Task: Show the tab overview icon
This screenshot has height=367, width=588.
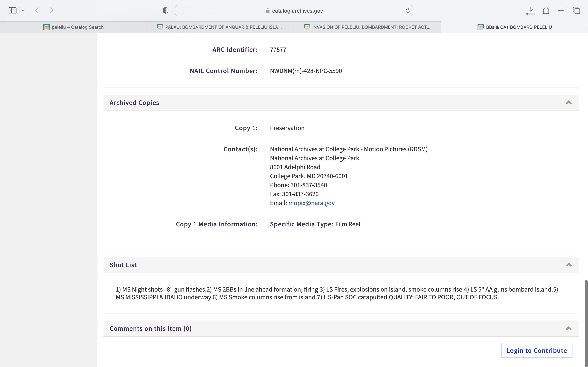Action: point(576,10)
